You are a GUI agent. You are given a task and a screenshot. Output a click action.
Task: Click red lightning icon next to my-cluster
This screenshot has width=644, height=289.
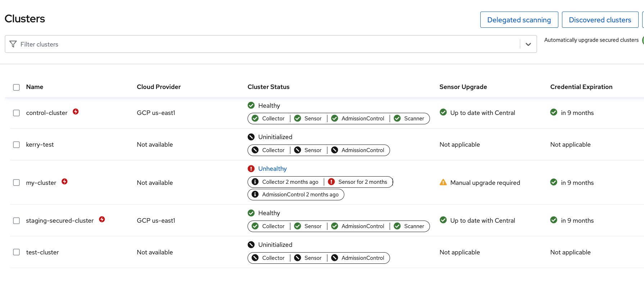click(64, 182)
